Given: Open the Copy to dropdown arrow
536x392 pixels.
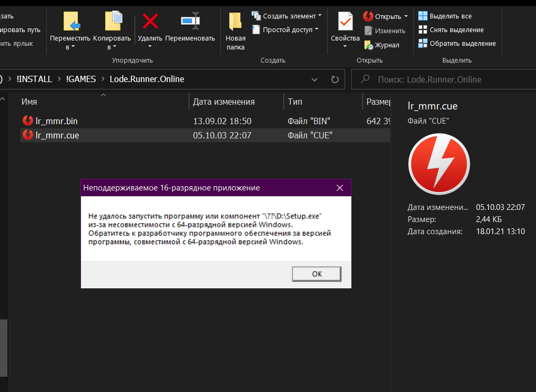Looking at the screenshot, I should [x=115, y=47].
